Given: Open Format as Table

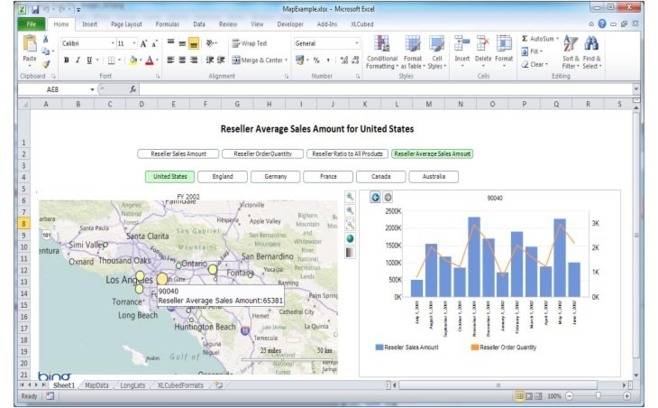Looking at the screenshot, I should pyautogui.click(x=413, y=52).
